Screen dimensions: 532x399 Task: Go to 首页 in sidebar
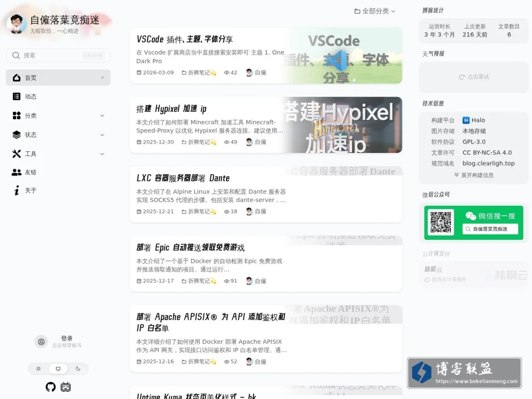coord(58,78)
